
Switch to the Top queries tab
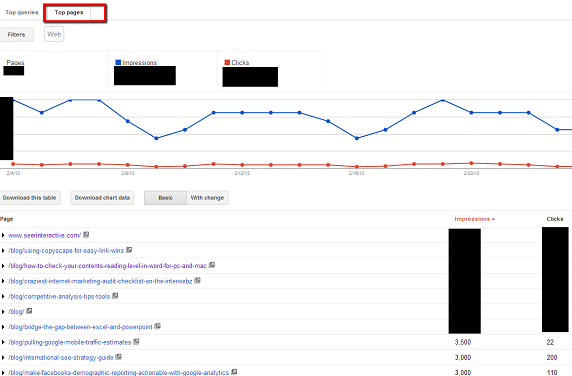coord(22,12)
